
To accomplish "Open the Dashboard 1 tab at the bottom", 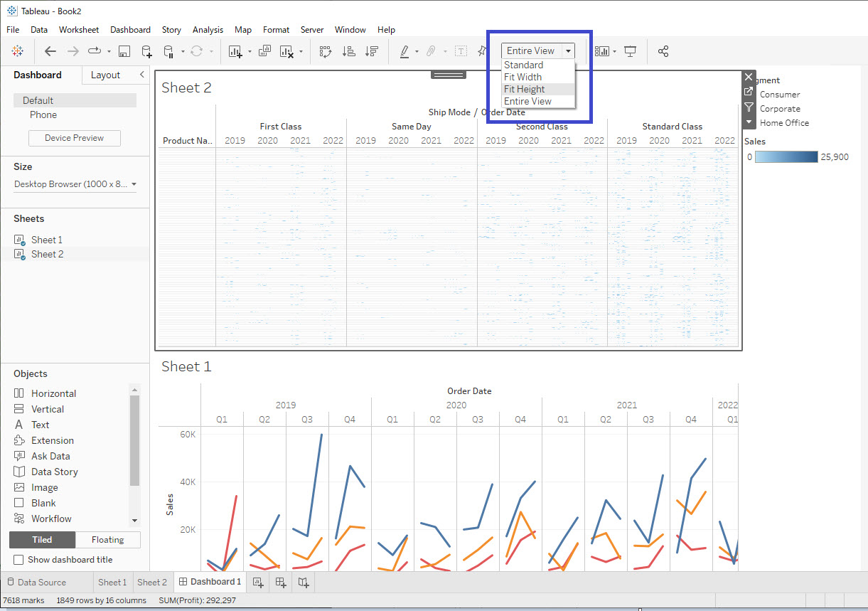I will (209, 581).
